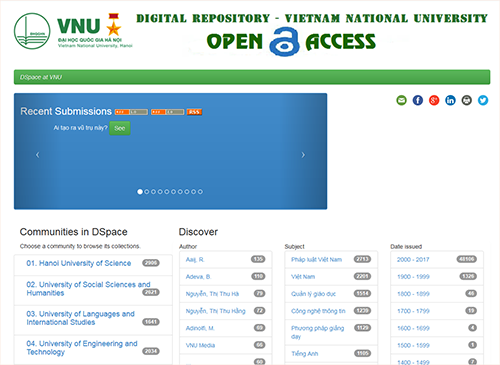Browse items dated 2000 - 2017
Screen dimensions: 500x365
(413, 260)
